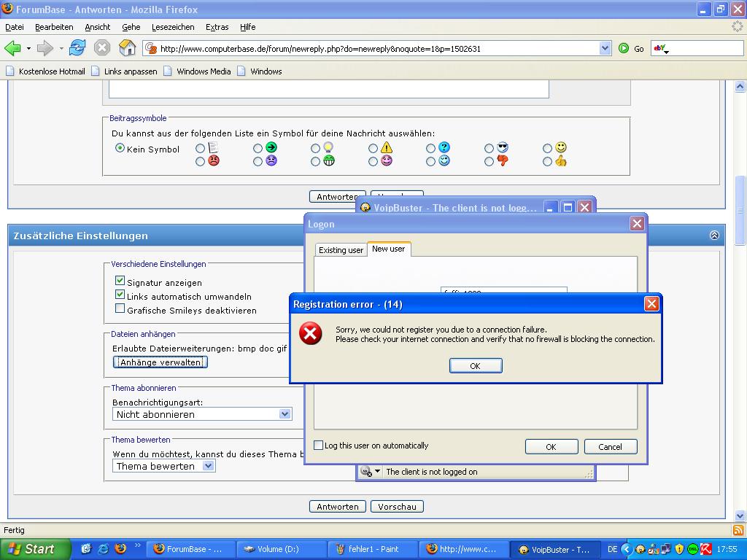The height and width of the screenshot is (560, 747).
Task: Switch to fehler1 - Paint taskbar window
Action: pyautogui.click(x=373, y=549)
